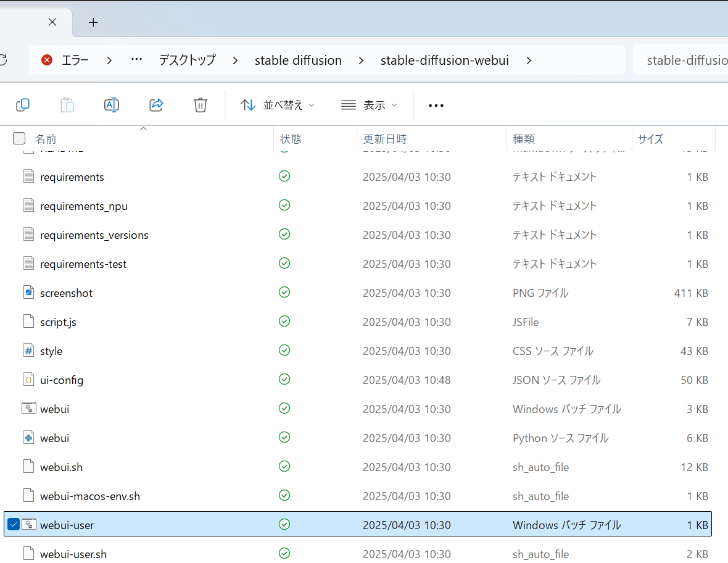Sort by 状態 column header

291,139
